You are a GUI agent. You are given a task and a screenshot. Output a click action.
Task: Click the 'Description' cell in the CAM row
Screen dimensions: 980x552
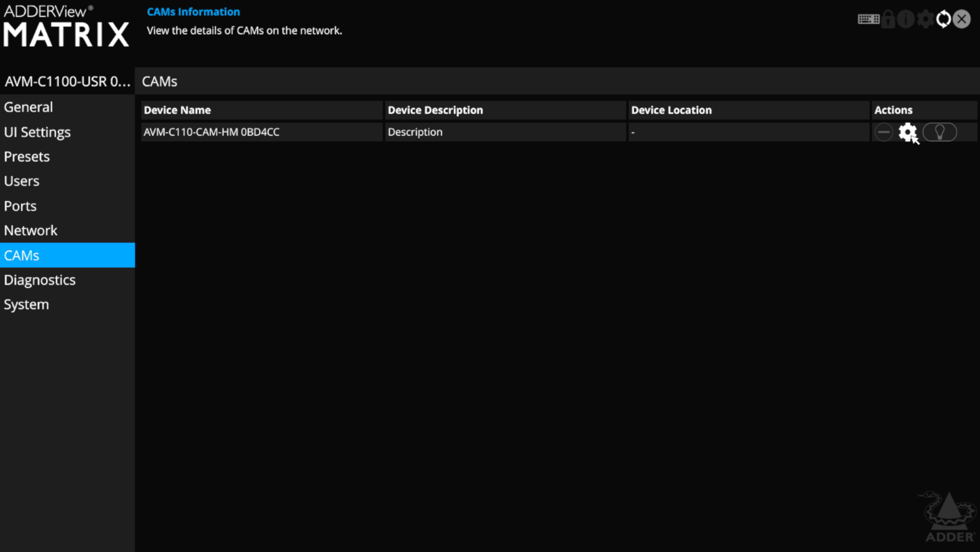point(505,132)
